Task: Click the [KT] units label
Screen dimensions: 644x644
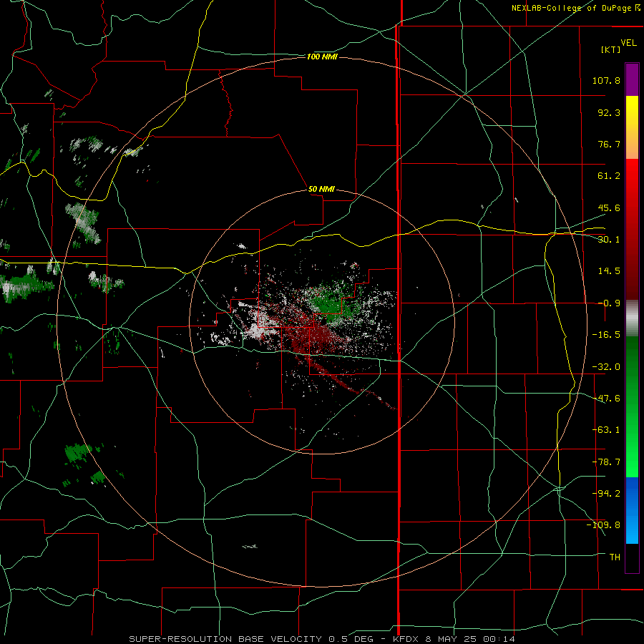Action: (x=611, y=49)
